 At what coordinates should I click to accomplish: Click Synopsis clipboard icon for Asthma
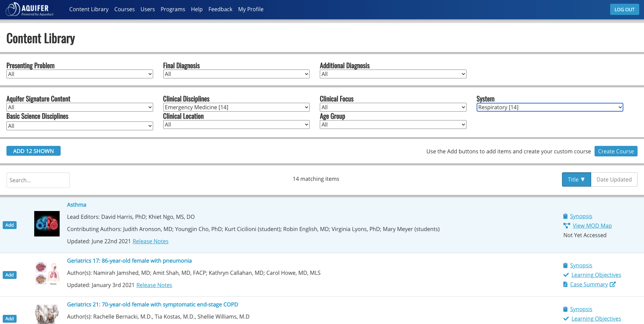[x=565, y=216]
